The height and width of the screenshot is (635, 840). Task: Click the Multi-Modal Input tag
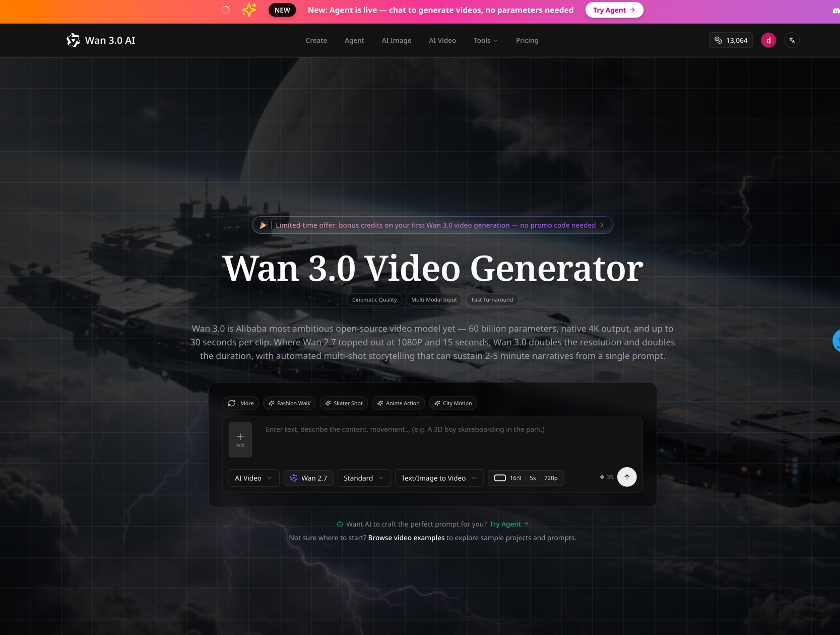pyautogui.click(x=434, y=300)
